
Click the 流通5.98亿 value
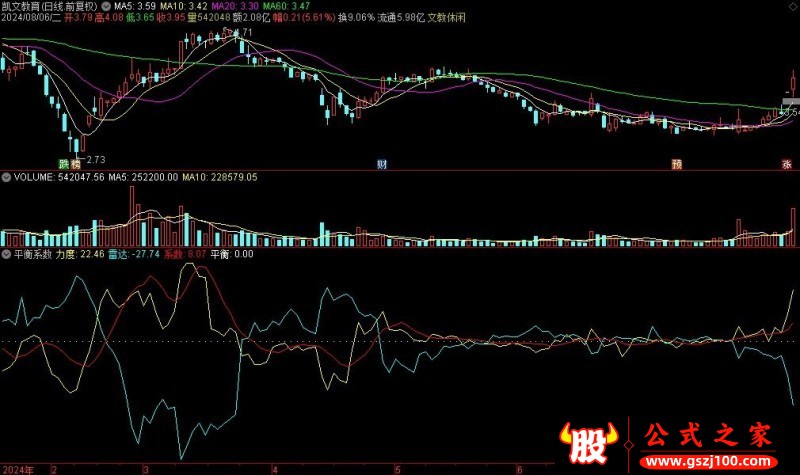point(401,18)
